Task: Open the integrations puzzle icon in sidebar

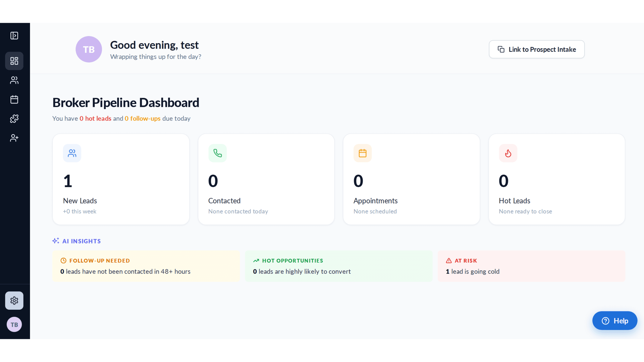Action: 14,119
